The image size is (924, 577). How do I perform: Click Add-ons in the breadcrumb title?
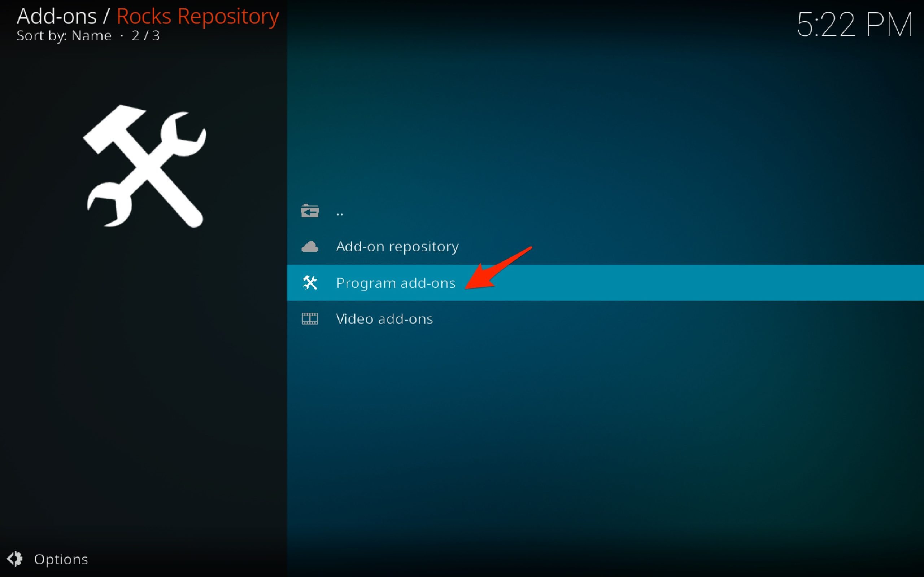pyautogui.click(x=56, y=16)
